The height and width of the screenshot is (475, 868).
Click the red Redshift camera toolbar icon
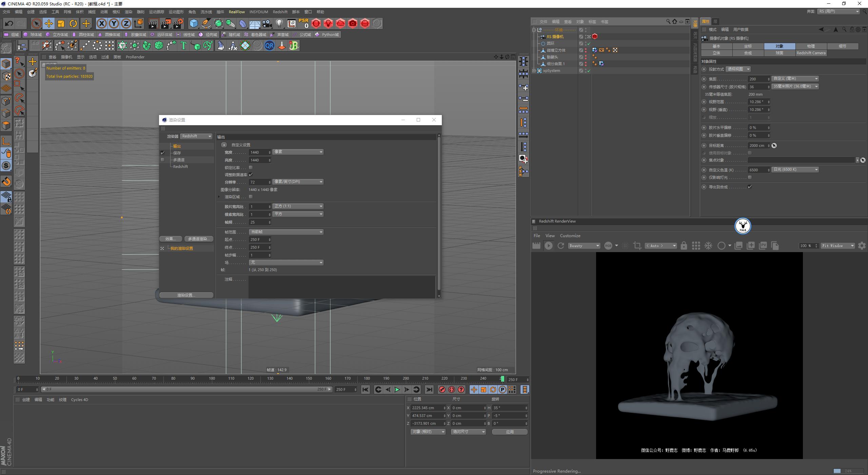pyautogui.click(x=353, y=23)
